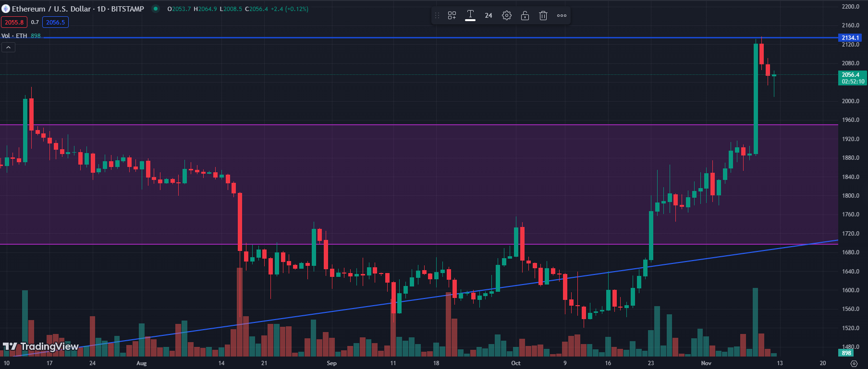Click the Aug label on the time axis
The image size is (868, 369).
142,363
